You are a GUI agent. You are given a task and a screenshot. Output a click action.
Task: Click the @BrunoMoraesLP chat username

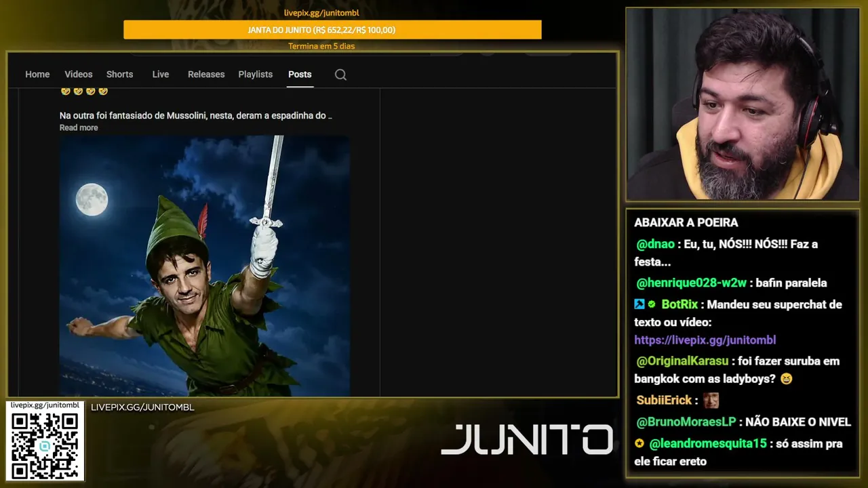point(686,422)
